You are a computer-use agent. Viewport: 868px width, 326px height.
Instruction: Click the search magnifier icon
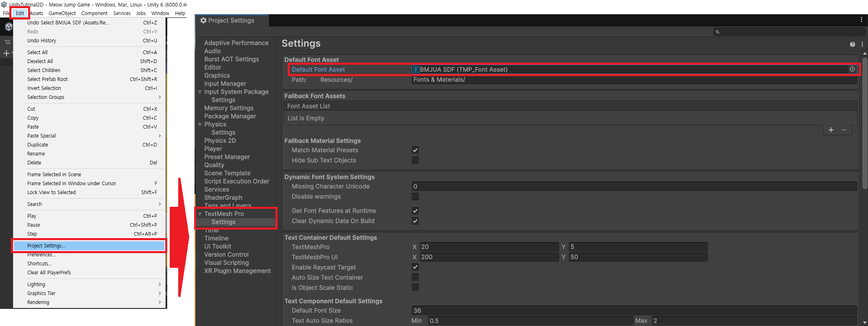(717, 32)
